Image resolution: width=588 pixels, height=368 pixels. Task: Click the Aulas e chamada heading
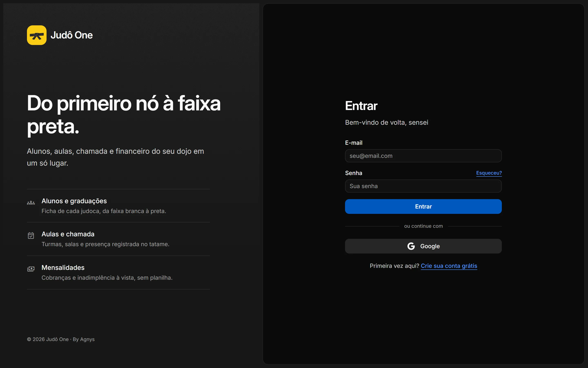coord(68,234)
